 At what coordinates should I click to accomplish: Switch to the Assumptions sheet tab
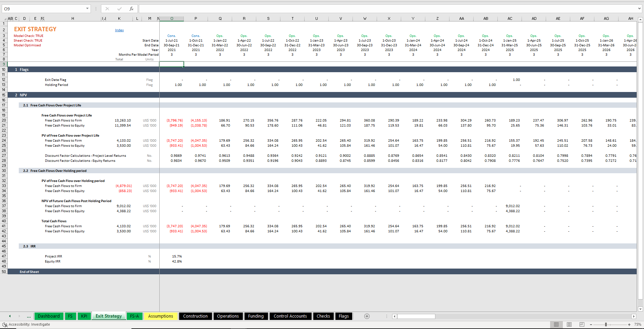[161, 316]
